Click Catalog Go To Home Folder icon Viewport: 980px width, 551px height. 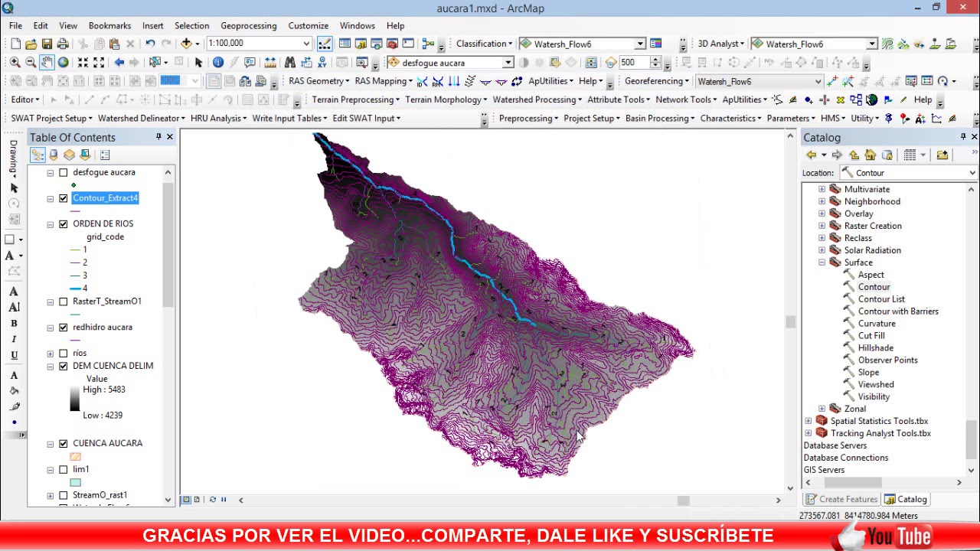[871, 155]
